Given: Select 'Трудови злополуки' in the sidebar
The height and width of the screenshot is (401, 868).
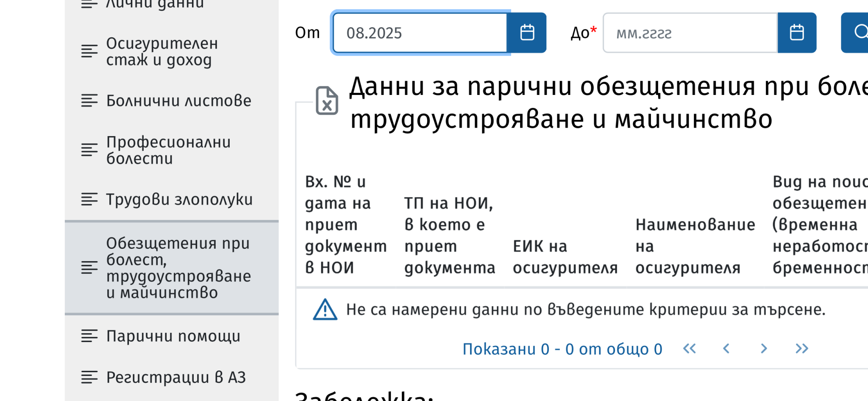Looking at the screenshot, I should pos(179,199).
